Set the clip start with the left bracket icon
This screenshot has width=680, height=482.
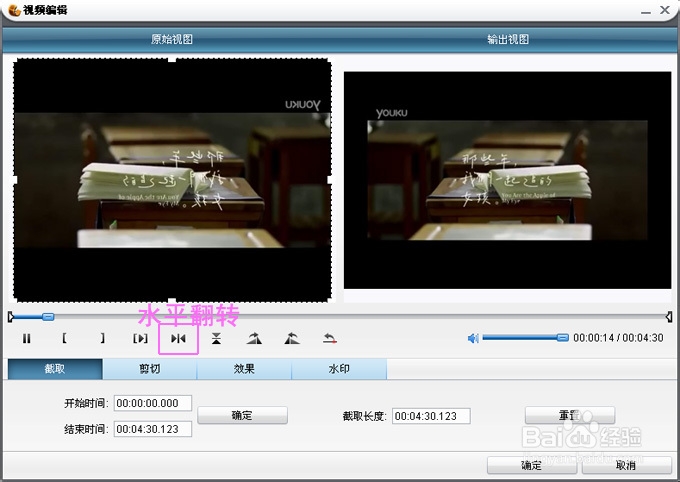[x=64, y=338]
